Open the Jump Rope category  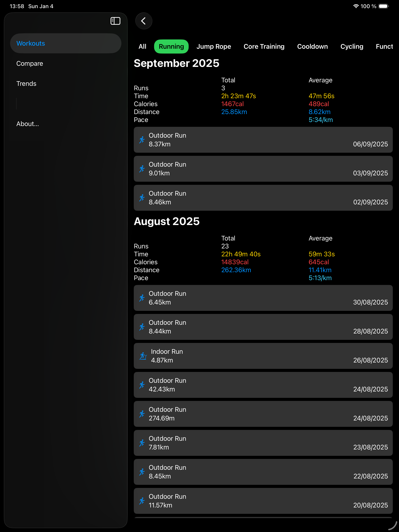[214, 46]
